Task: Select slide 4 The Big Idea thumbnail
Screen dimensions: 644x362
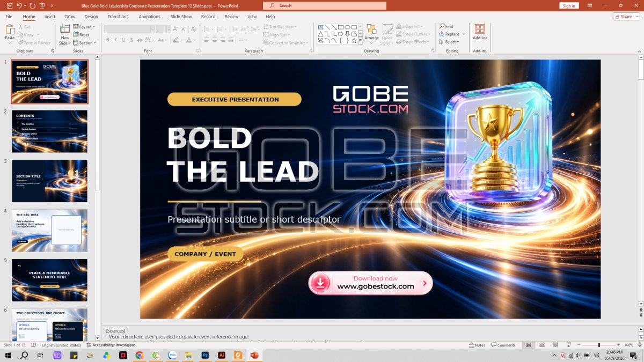Action: 49,231
